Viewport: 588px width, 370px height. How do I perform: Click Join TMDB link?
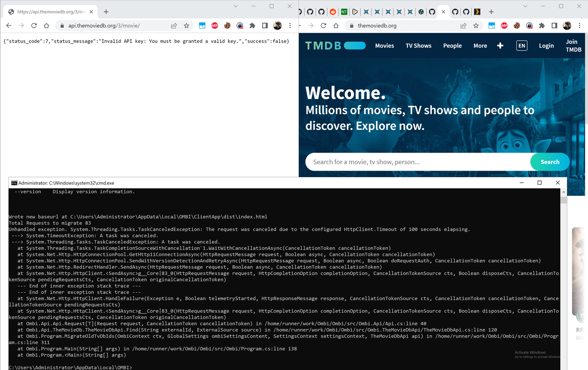coord(574,45)
